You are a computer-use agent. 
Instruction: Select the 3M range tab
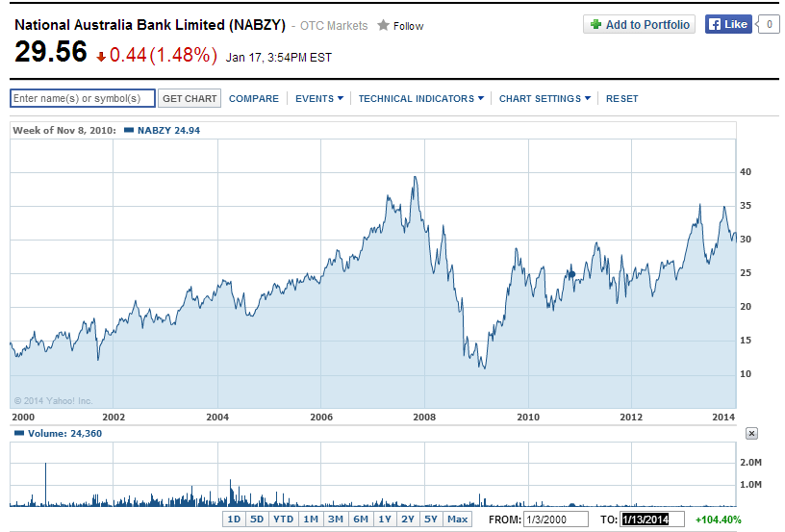coord(336,519)
